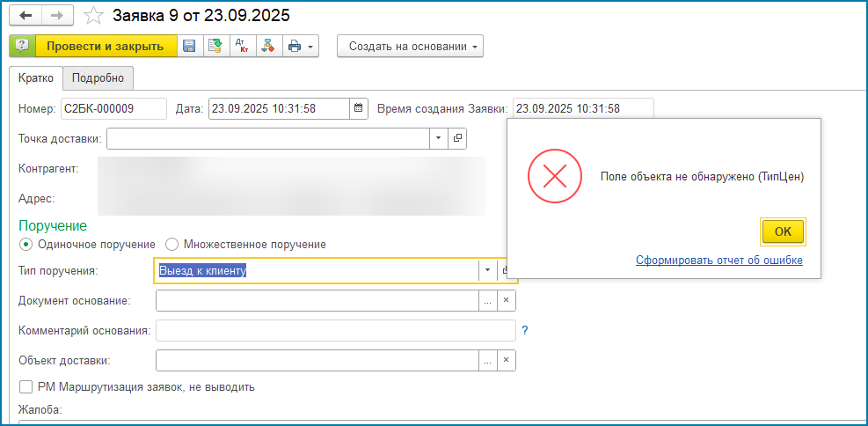The image size is (868, 426).
Task: Click the post document icon
Action: coord(215,46)
